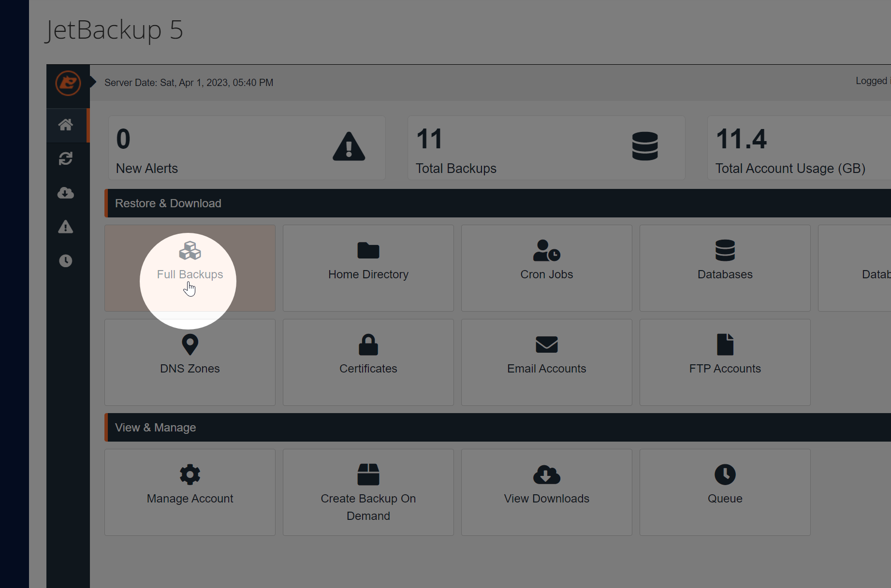Screen dimensions: 891x588
Task: Open the partially visible Datab... tile
Action: click(x=855, y=268)
